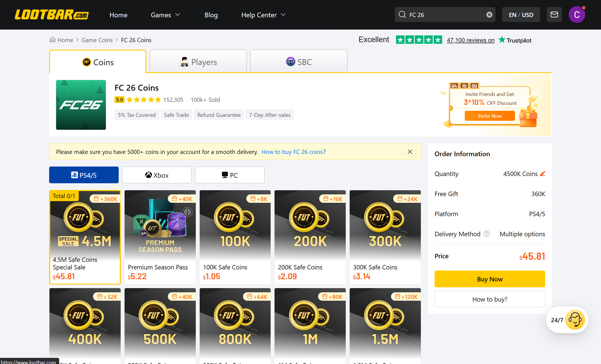Select the 500K coins card
Screen dimensions: 601x364
(x=160, y=326)
